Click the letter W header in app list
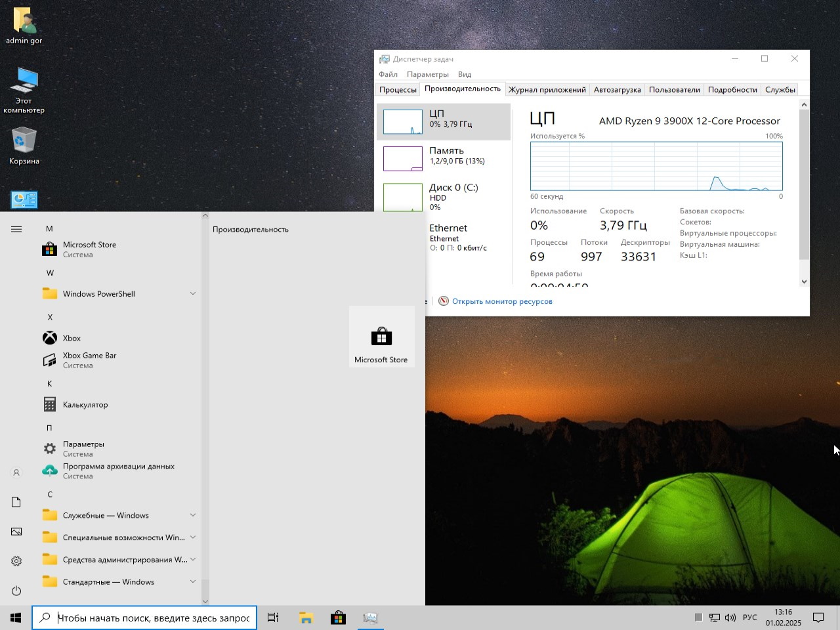This screenshot has height=630, width=840. 50,273
